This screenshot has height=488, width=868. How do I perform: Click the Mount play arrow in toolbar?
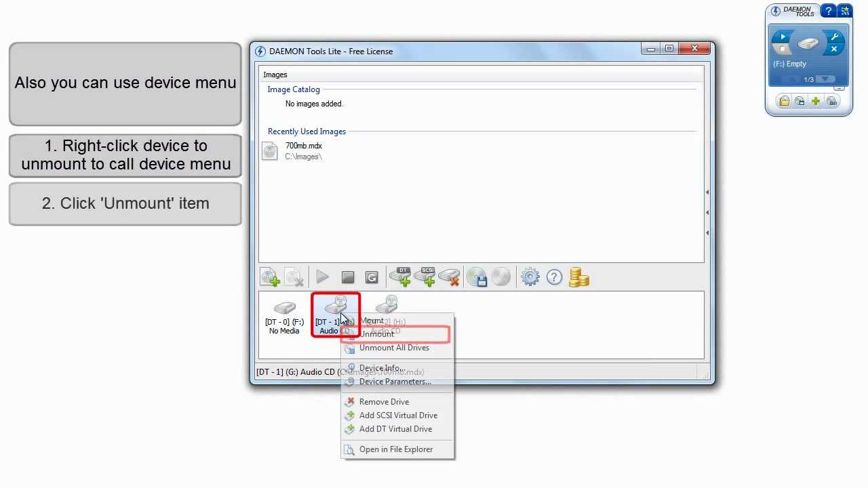323,277
